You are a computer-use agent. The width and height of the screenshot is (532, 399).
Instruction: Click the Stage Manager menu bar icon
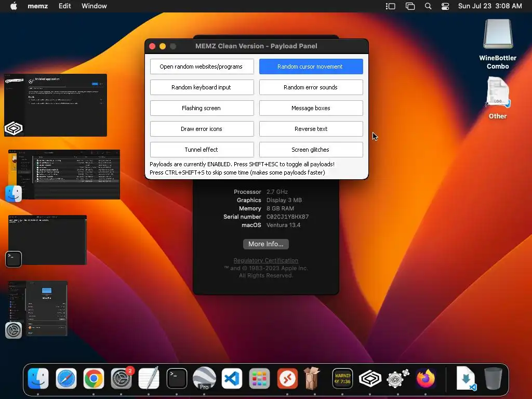[391, 6]
